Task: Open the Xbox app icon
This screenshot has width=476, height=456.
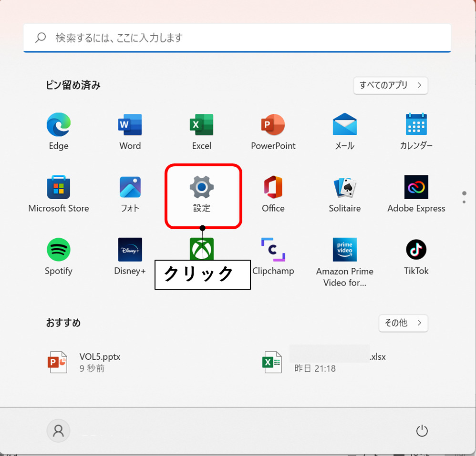Action: [x=202, y=249]
